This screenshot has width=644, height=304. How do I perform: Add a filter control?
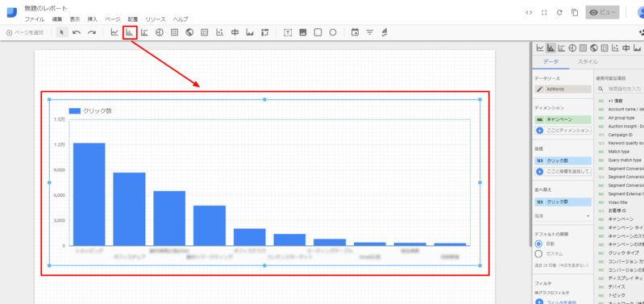coord(370,32)
